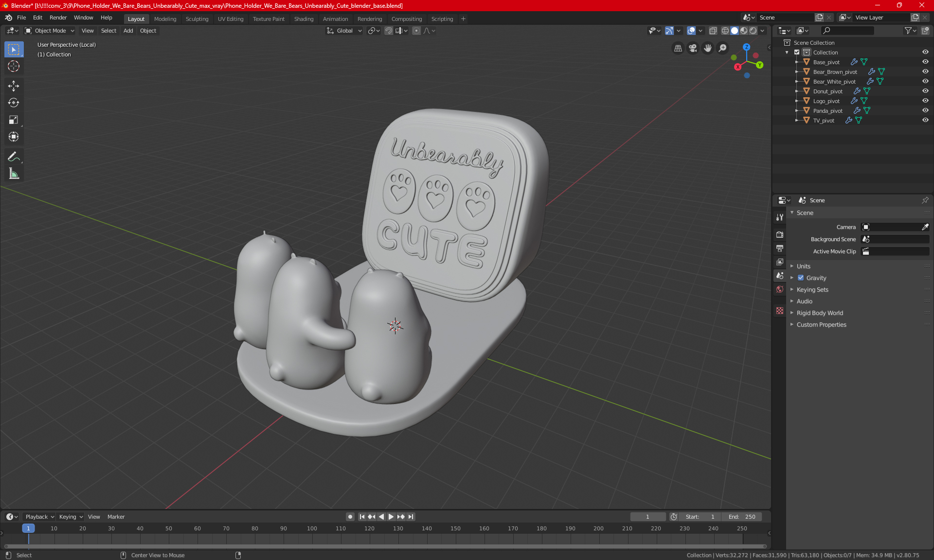The width and height of the screenshot is (934, 560).
Task: Switch to material preview shading
Action: (x=744, y=31)
